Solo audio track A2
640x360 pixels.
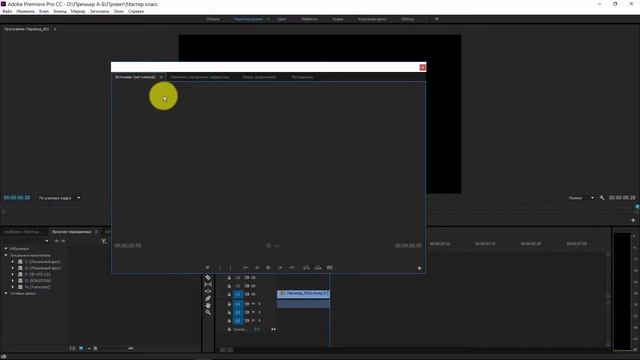point(259,312)
